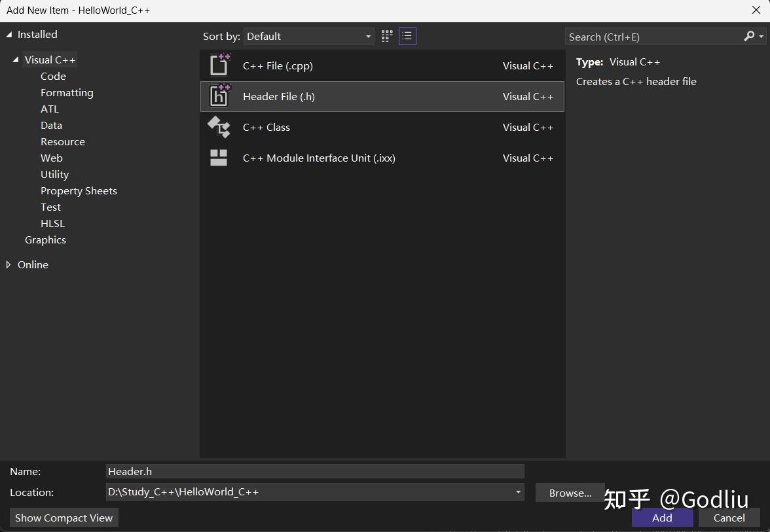This screenshot has width=770, height=532.
Task: Click inside the Name text field
Action: coord(314,471)
